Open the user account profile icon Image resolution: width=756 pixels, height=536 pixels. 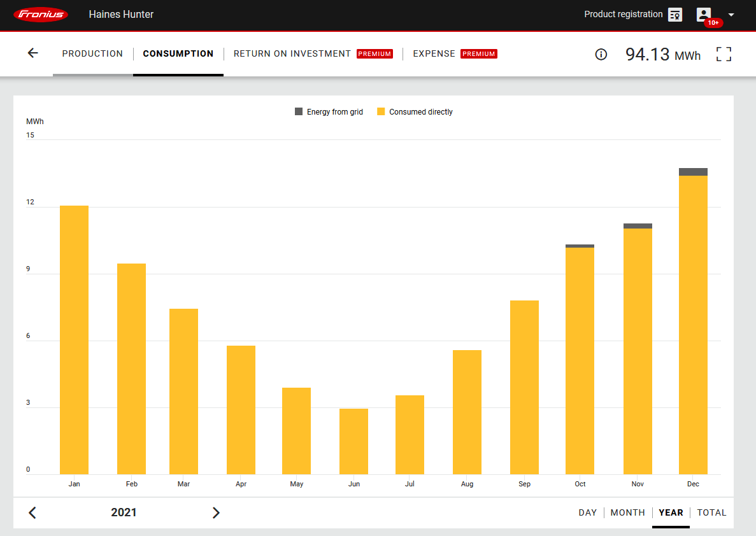[x=704, y=15]
